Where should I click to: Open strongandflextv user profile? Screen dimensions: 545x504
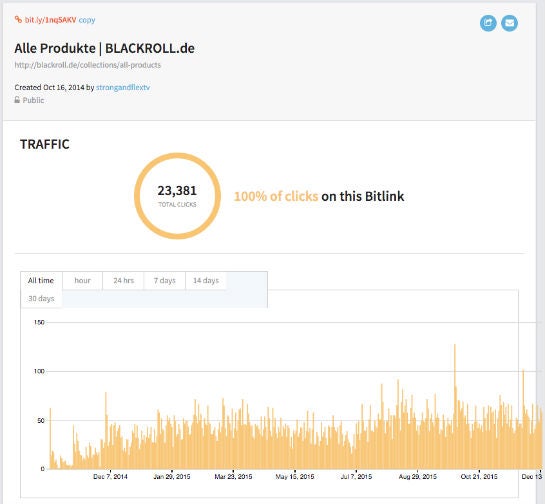pyautogui.click(x=123, y=87)
